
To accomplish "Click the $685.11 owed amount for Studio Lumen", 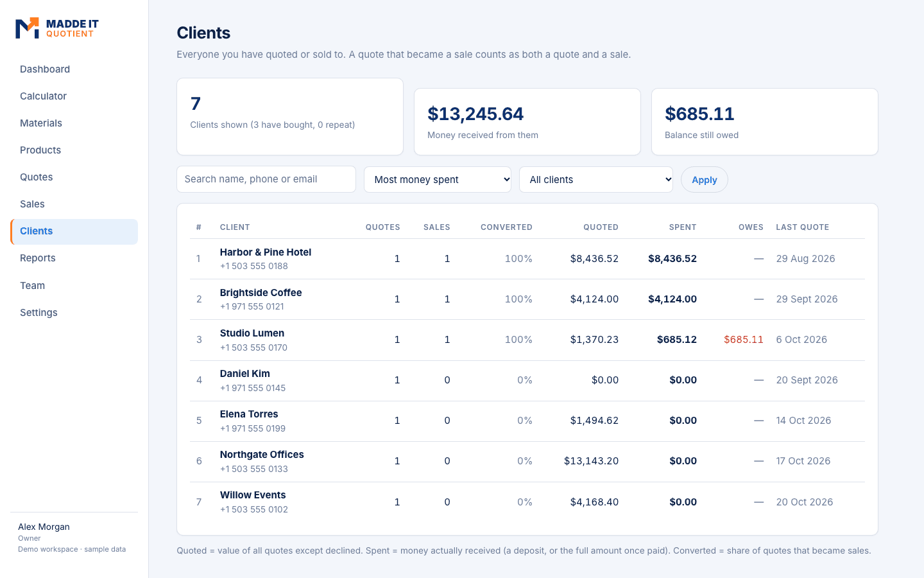I will (x=744, y=340).
